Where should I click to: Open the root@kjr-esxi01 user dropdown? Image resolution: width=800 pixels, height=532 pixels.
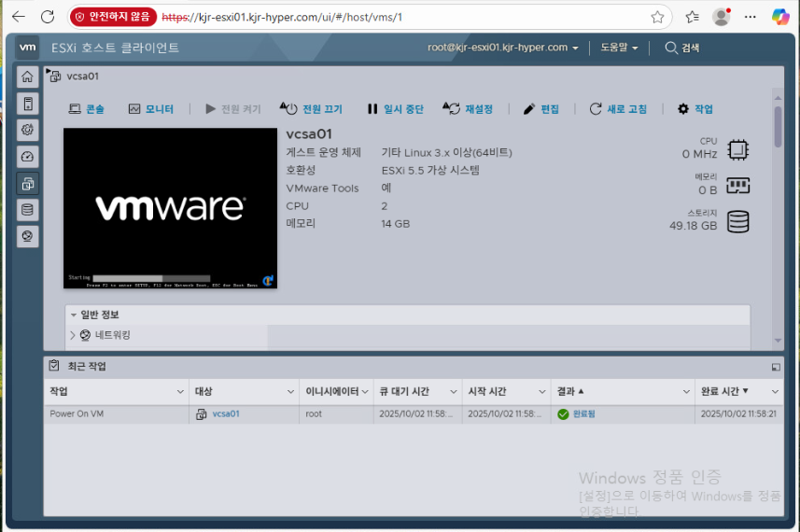[503, 48]
